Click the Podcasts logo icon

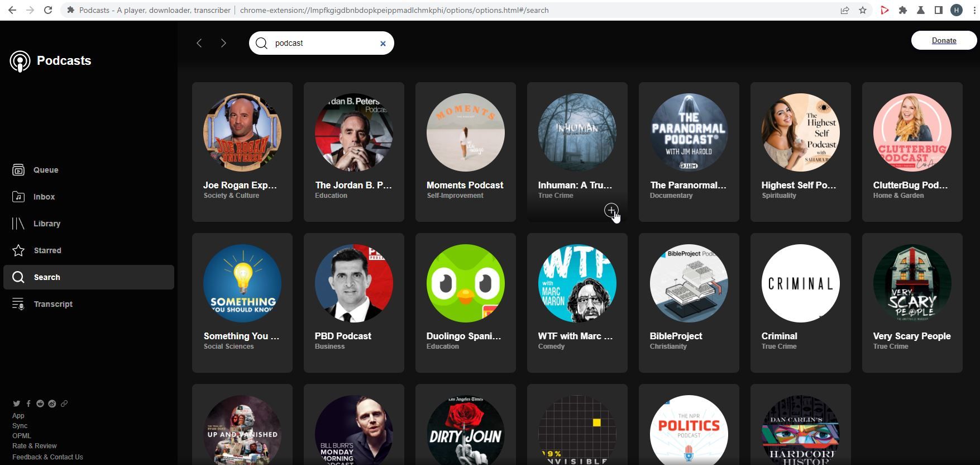(x=20, y=61)
